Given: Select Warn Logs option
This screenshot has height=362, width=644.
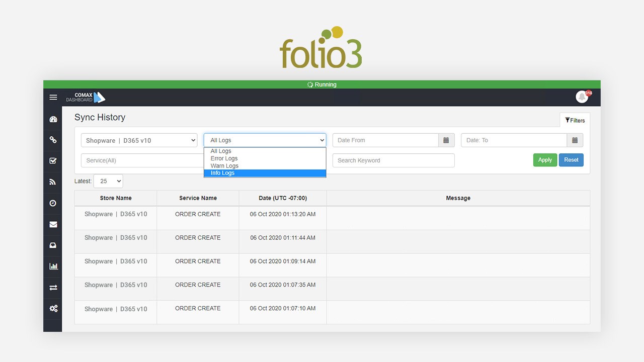Looking at the screenshot, I should pos(265,166).
